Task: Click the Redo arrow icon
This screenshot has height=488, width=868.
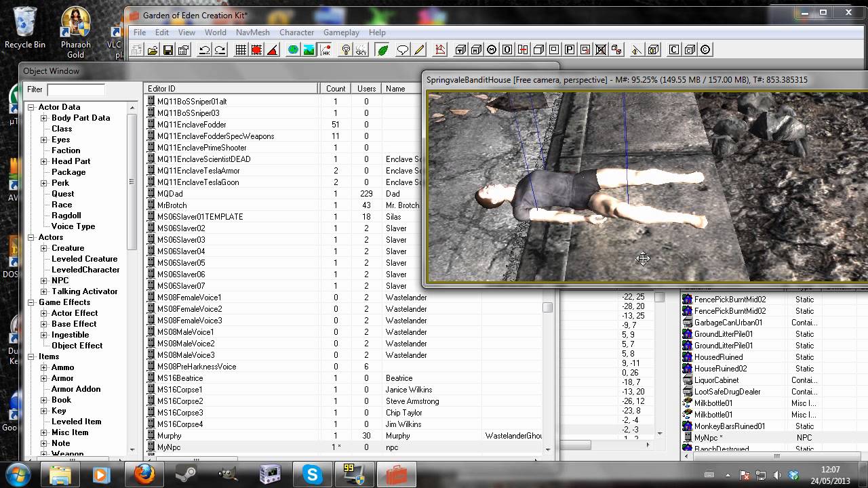Action: coord(221,49)
